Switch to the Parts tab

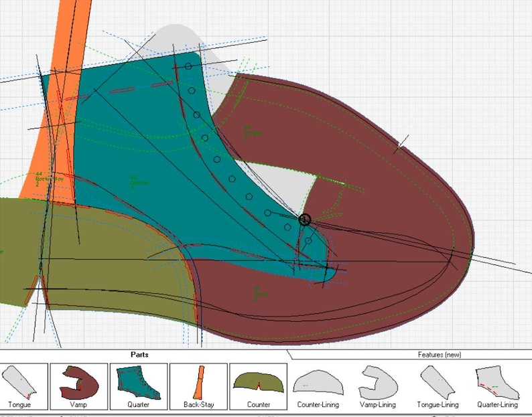click(139, 355)
